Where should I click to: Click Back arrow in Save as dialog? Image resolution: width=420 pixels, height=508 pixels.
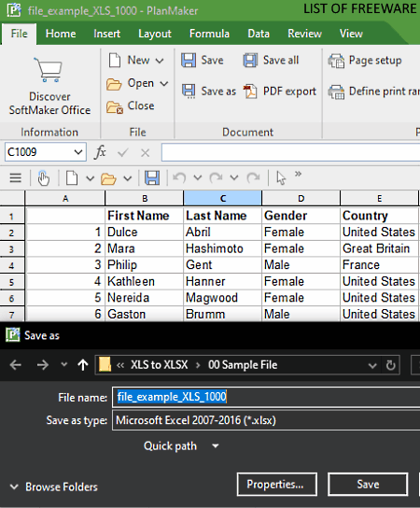pos(16,365)
